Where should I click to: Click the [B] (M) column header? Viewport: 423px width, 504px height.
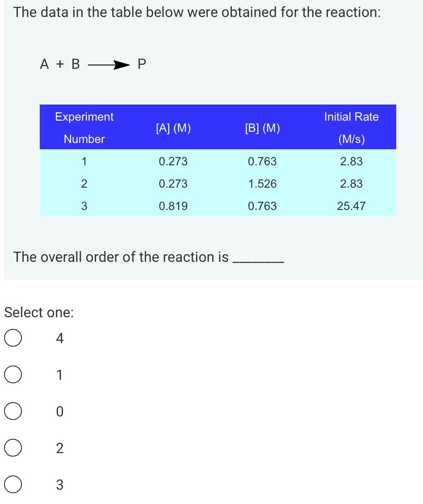(262, 128)
